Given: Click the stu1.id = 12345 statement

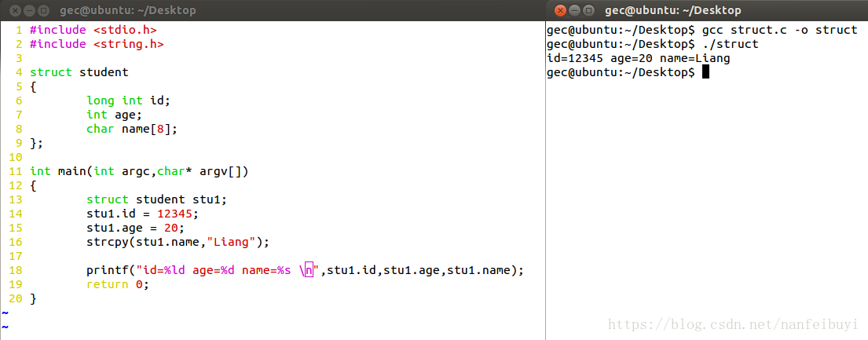Looking at the screenshot, I should click(x=143, y=214).
